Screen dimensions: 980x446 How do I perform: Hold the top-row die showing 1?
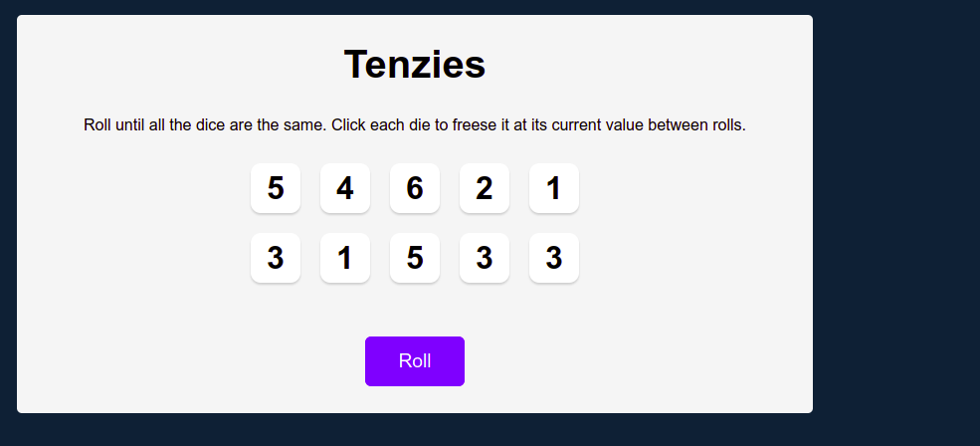pos(554,188)
